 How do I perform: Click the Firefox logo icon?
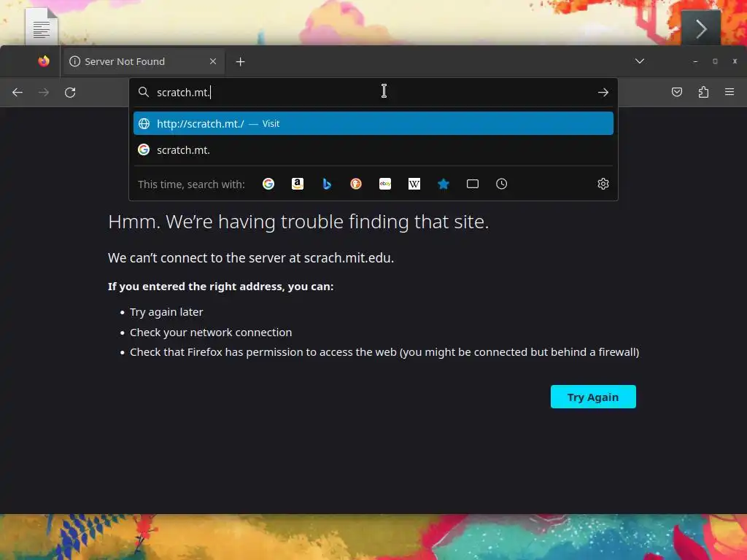[44, 61]
